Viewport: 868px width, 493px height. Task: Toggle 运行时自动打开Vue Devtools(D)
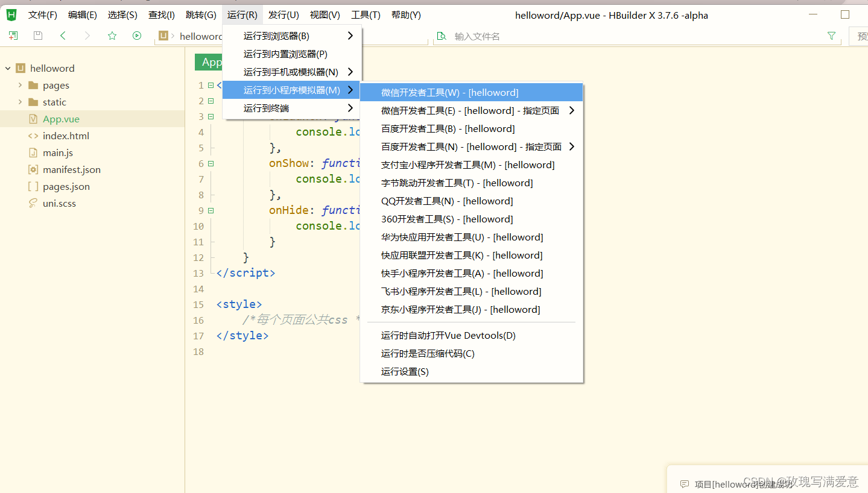[x=471, y=336]
